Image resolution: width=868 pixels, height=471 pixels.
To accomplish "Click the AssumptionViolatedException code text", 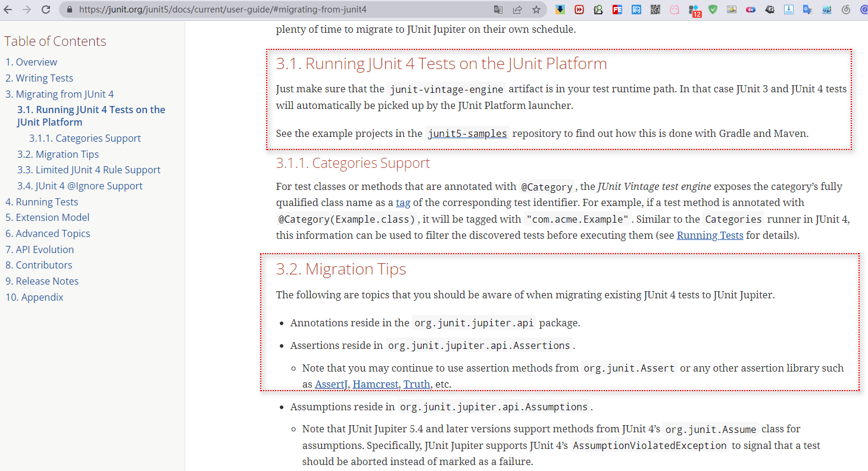I will 650,445.
